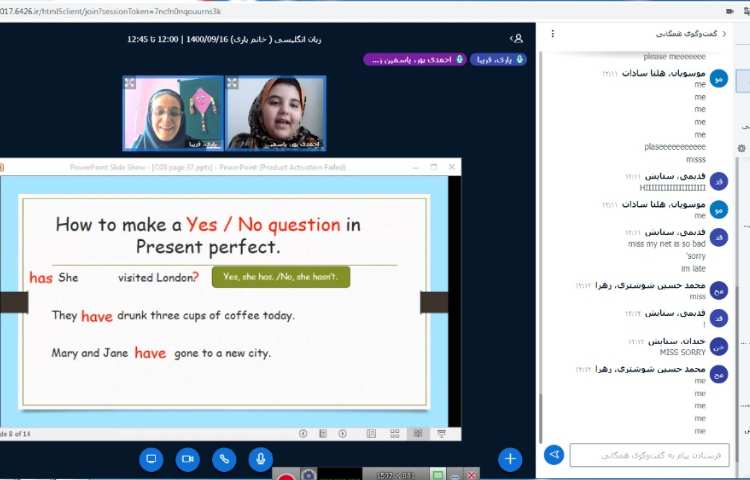Click the gear settings icon at panel edge
This screenshot has width=750, height=480.
tap(742, 148)
